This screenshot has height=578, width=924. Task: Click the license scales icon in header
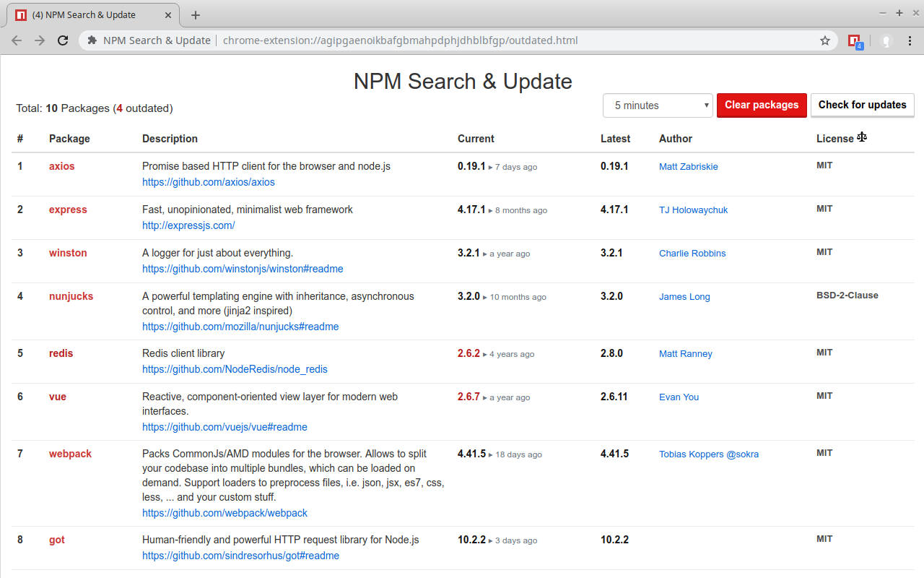click(x=862, y=137)
